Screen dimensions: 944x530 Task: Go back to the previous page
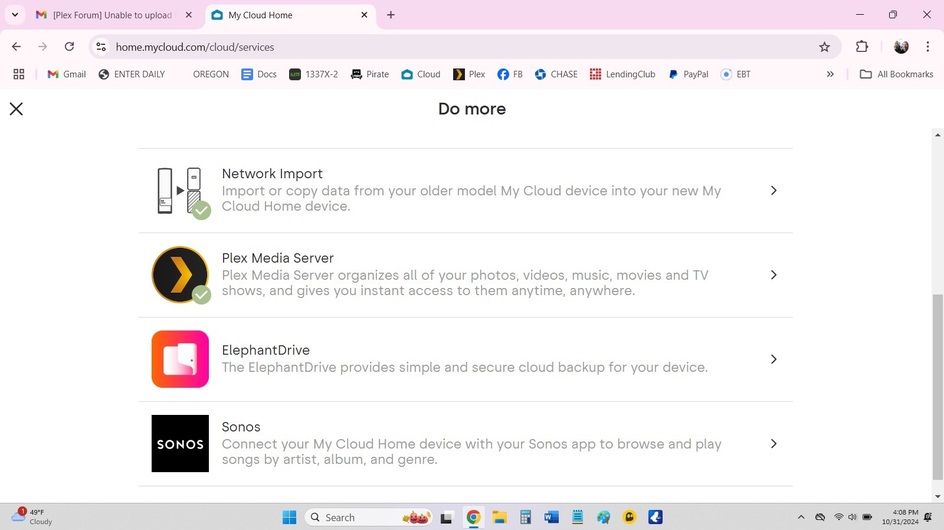(x=16, y=46)
